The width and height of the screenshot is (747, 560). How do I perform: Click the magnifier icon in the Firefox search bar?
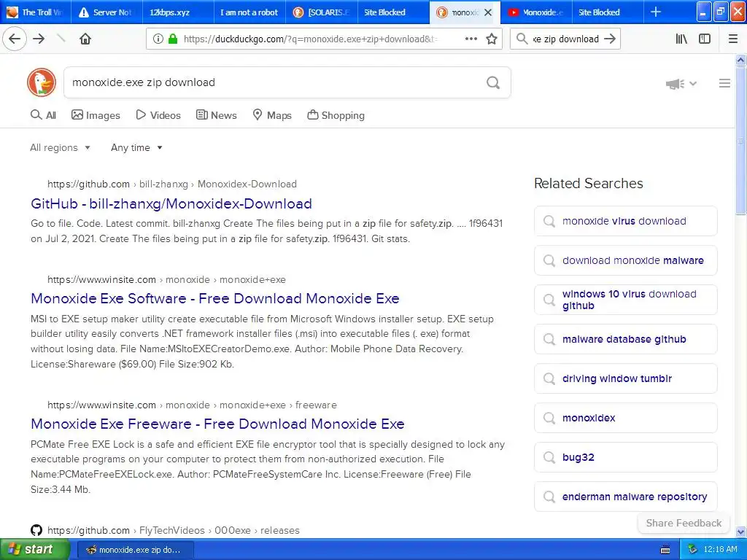[522, 39]
